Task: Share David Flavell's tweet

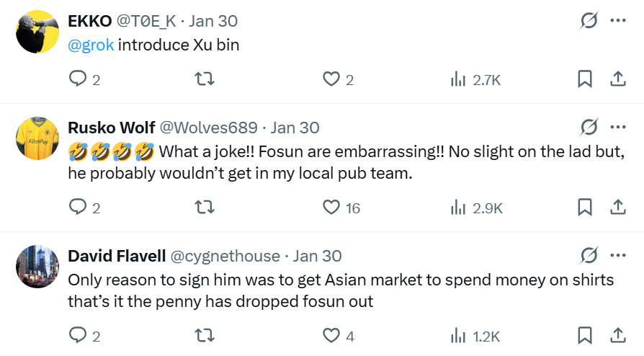Action: (x=617, y=336)
